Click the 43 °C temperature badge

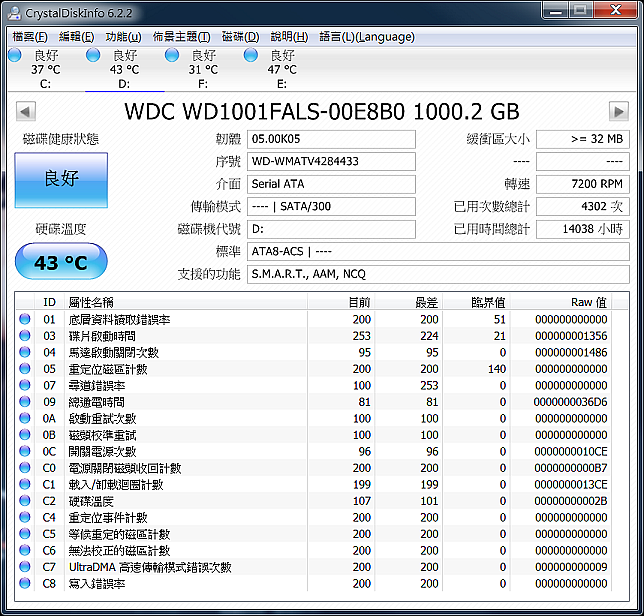tap(61, 262)
